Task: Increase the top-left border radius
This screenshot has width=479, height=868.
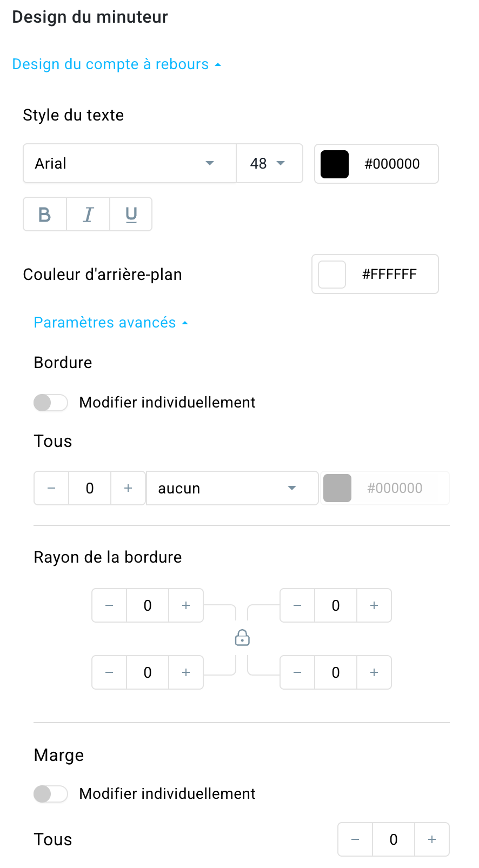Action: 186,605
